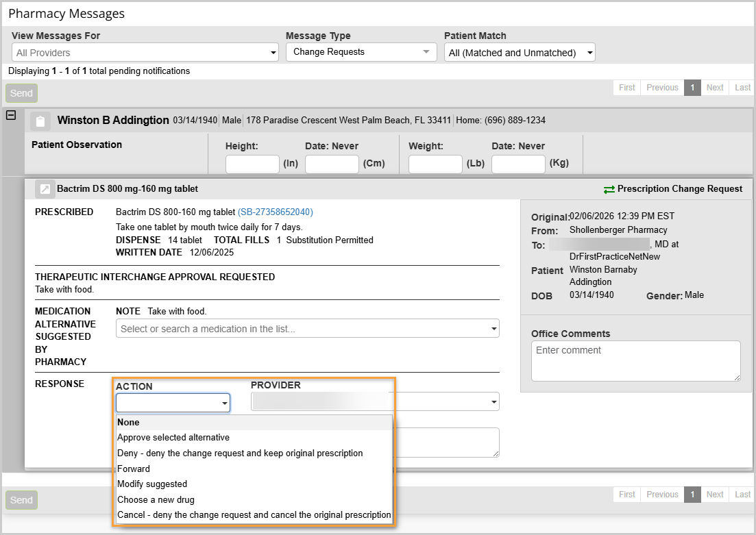Open the Message Type Change Requests dropdown
Viewport: 756px width, 535px height.
tap(361, 52)
